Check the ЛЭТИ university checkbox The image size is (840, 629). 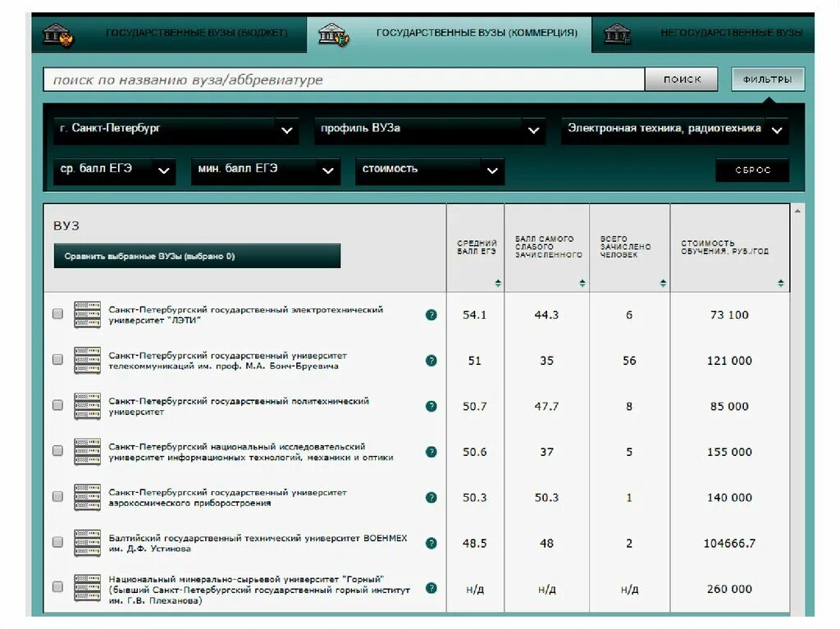point(58,314)
